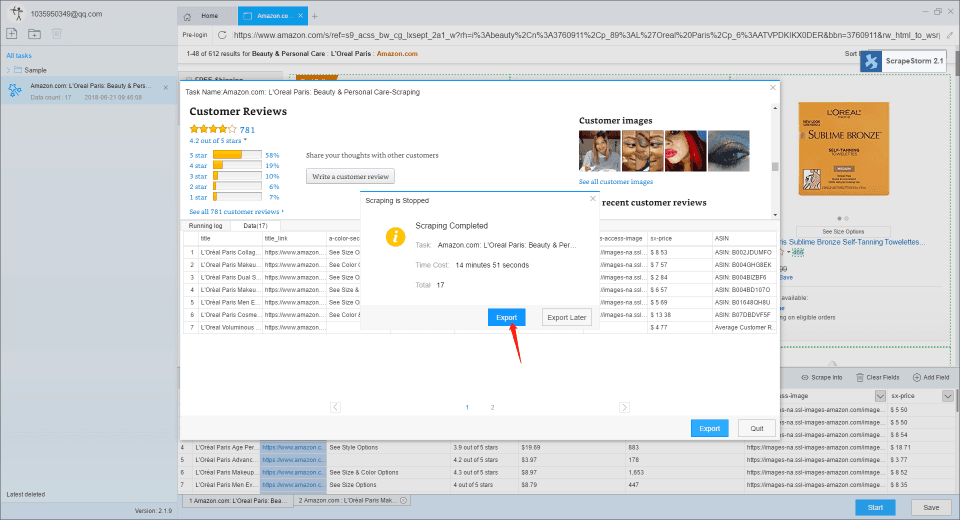The height and width of the screenshot is (520, 960).
Task: Switch to the Home tab
Action: (x=204, y=16)
